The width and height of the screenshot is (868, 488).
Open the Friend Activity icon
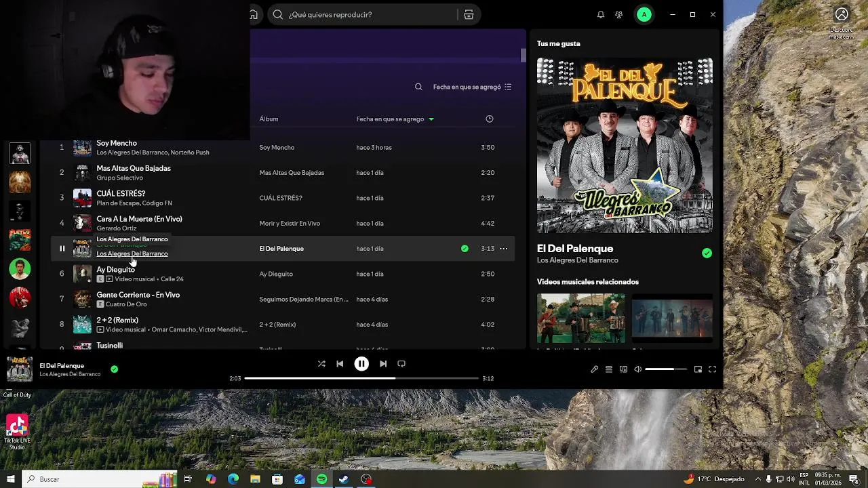click(x=618, y=14)
